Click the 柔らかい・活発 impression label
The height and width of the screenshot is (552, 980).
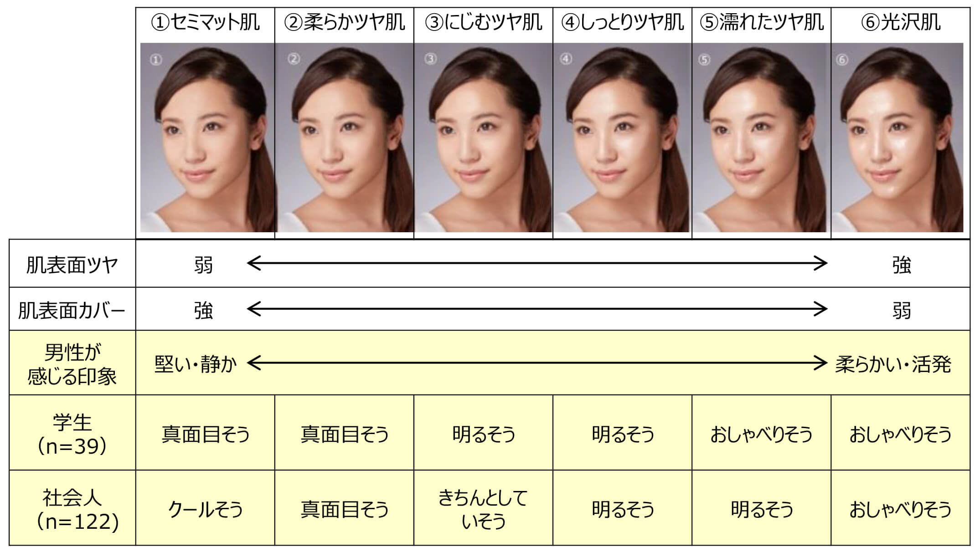point(893,364)
